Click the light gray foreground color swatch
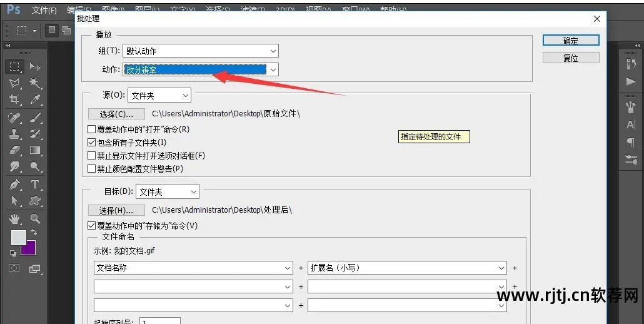The height and width of the screenshot is (324, 644). pyautogui.click(x=18, y=237)
